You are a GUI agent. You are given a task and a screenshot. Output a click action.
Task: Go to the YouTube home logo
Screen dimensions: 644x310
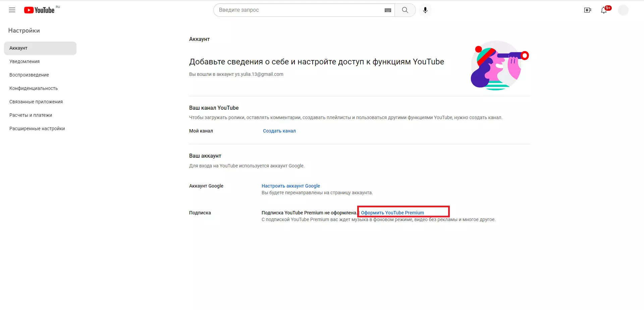point(39,10)
